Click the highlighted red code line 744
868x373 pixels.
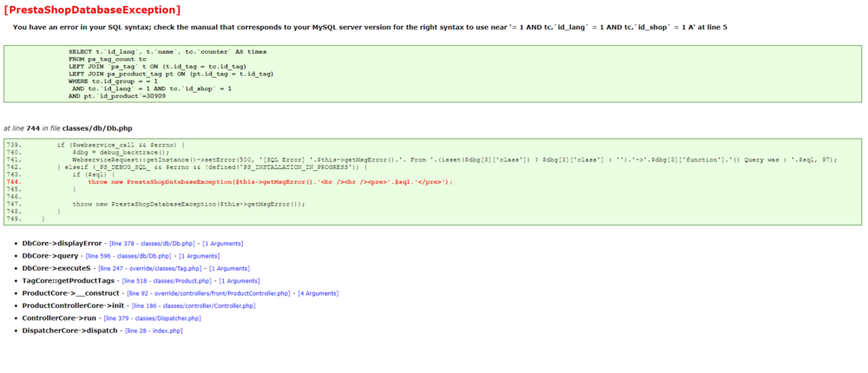tap(270, 182)
